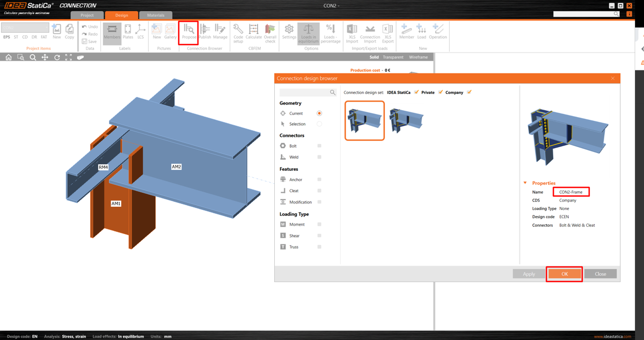Click Apply in the Connection design browser
Viewport: 644px width, 340px height.
[529, 273]
